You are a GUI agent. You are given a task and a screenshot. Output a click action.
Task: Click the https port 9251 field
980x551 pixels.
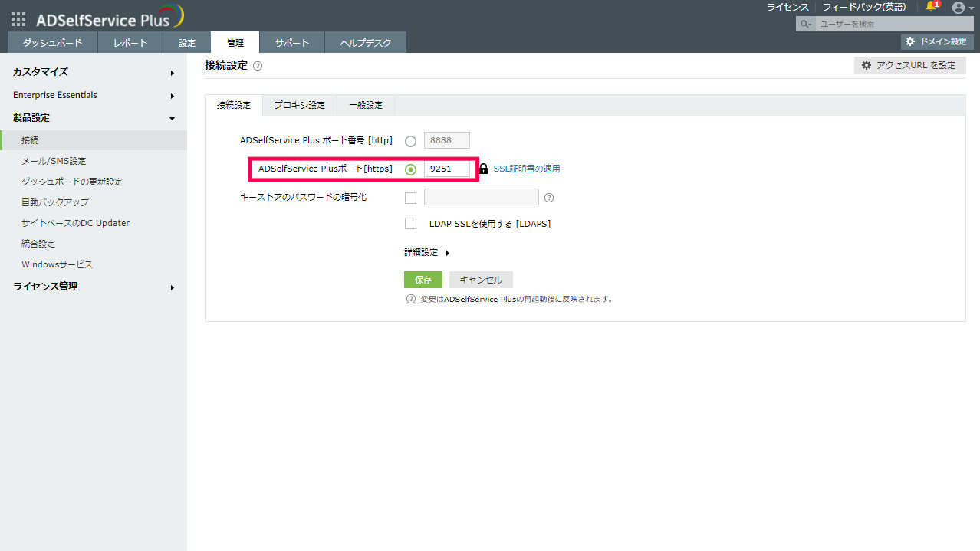(447, 169)
